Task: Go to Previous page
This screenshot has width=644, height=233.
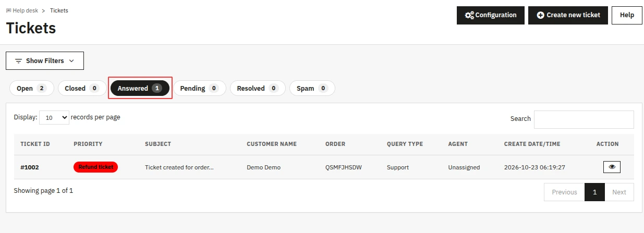Action: 564,192
